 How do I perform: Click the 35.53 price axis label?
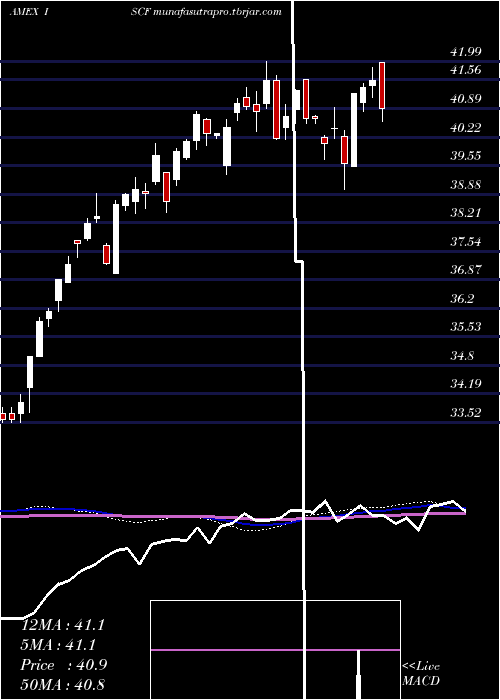(x=466, y=327)
